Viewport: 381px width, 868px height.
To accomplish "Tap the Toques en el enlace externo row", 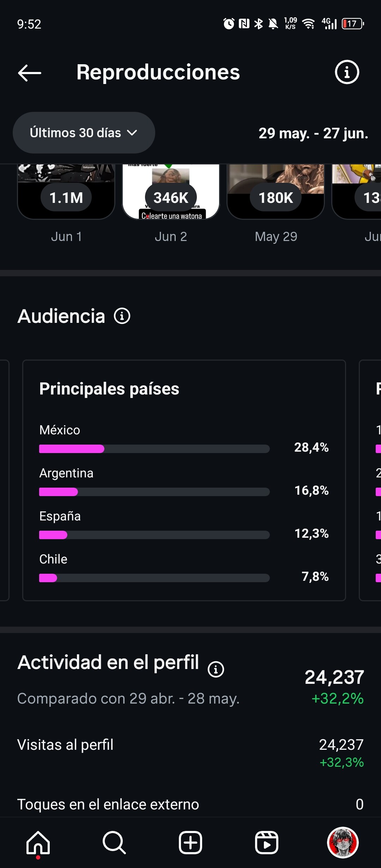I will [190, 804].
